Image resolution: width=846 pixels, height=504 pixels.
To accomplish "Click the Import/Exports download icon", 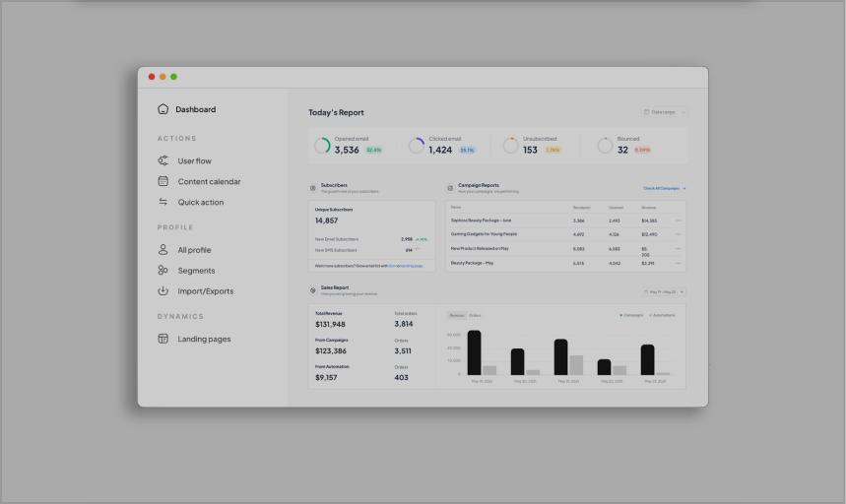I will (x=163, y=291).
